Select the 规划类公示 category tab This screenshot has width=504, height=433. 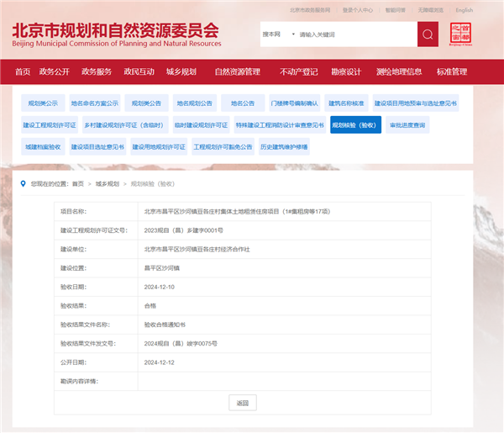point(43,103)
